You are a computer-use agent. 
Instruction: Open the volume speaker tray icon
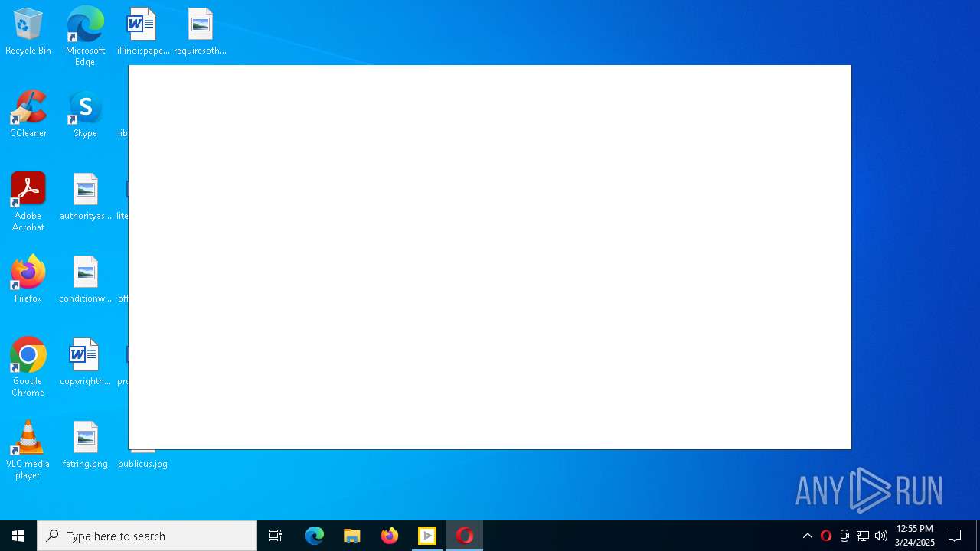pyautogui.click(x=881, y=536)
